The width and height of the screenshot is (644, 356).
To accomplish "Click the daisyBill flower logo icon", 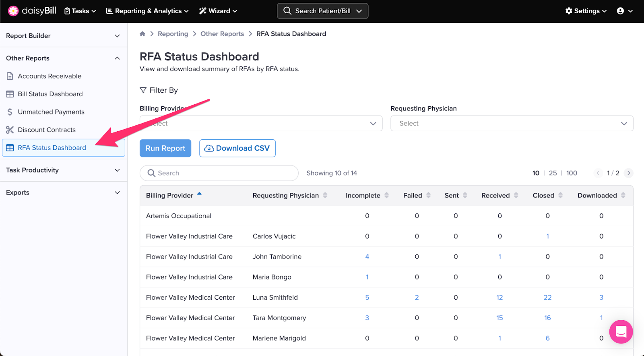I will (13, 11).
